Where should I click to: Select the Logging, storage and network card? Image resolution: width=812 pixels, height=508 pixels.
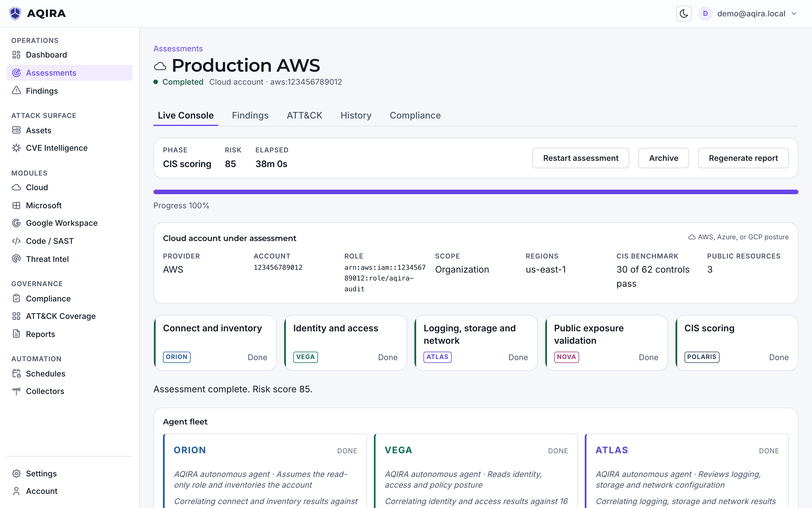pos(476,343)
